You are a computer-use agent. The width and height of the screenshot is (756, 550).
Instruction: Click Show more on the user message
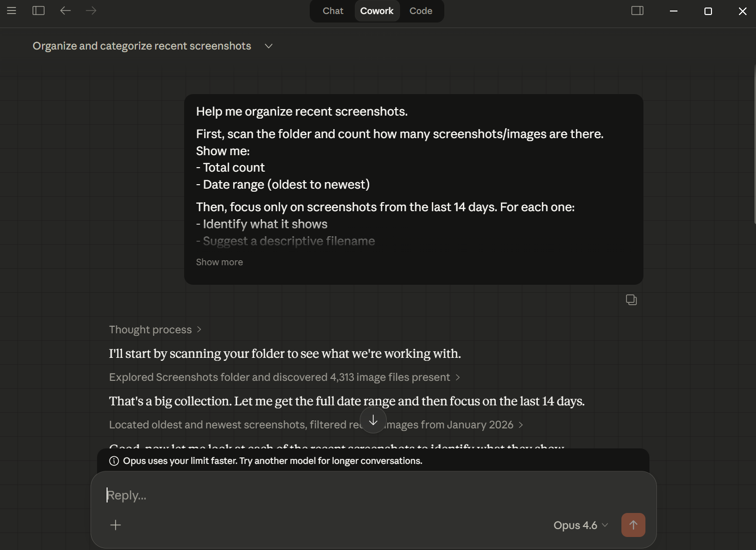click(219, 262)
